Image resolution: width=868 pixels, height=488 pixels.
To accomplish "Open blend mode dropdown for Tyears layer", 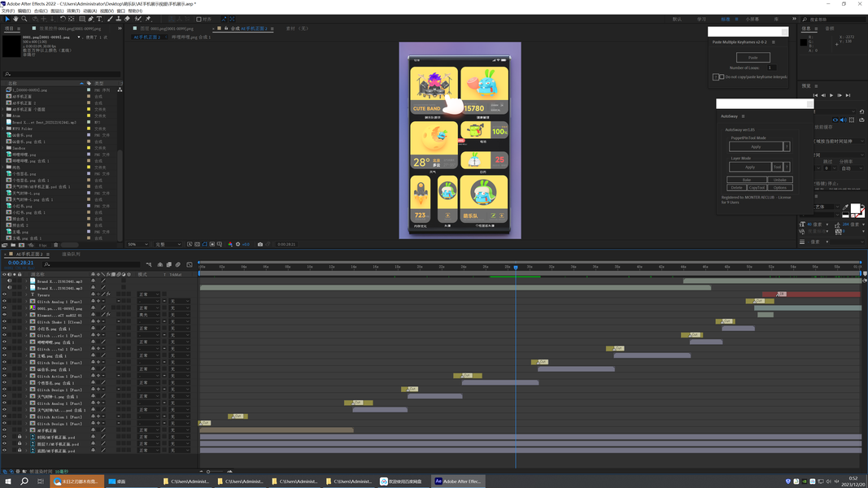I will tap(148, 295).
